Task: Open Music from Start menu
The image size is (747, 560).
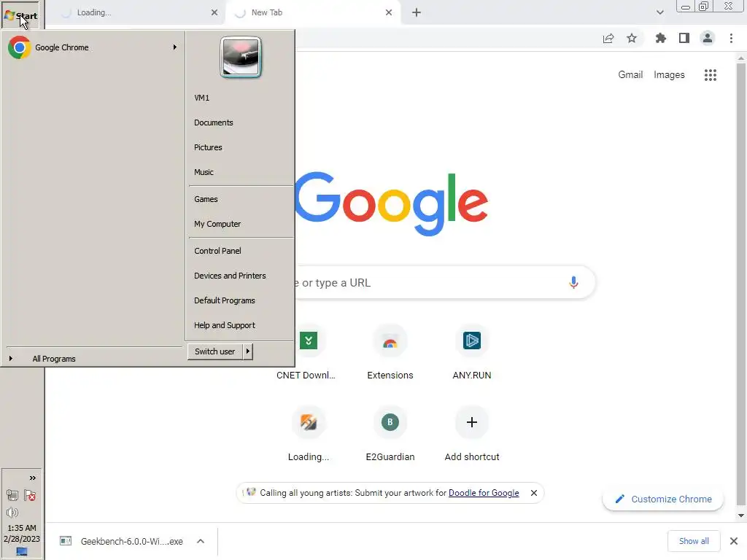Action: [204, 172]
